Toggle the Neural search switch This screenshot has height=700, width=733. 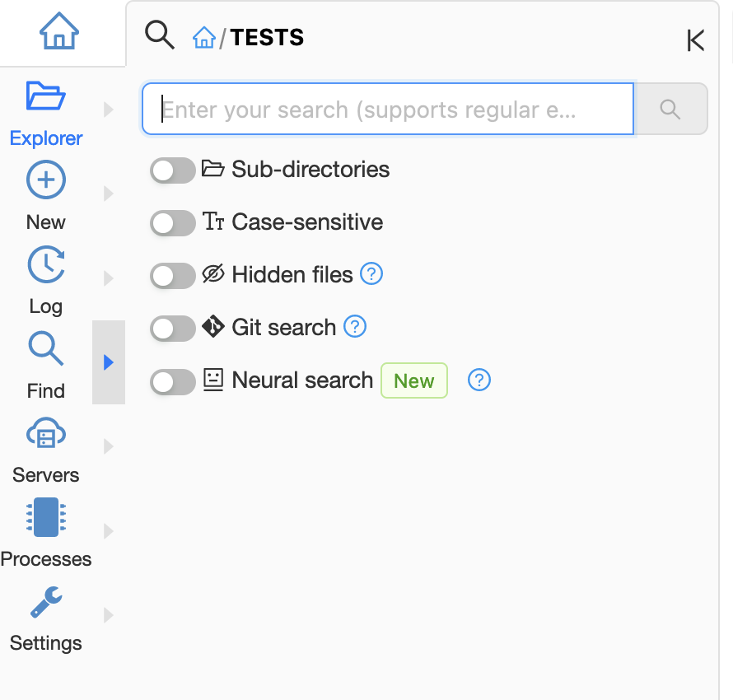[x=172, y=380]
